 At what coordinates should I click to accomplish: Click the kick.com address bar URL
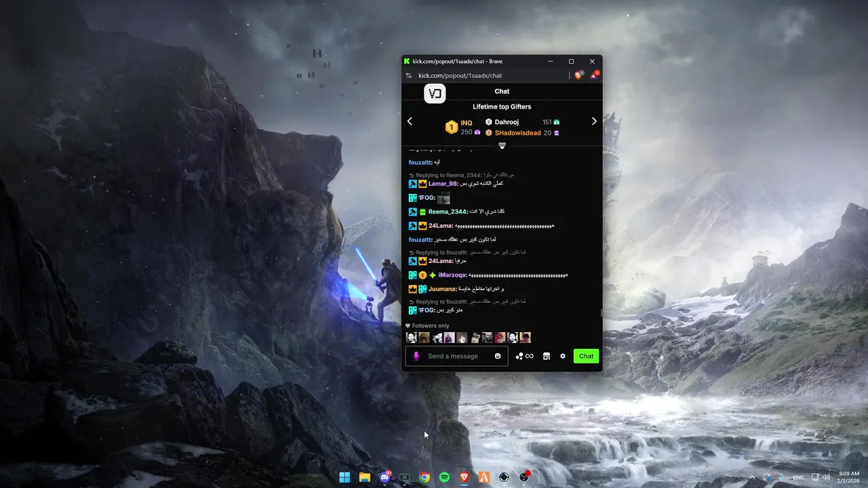[x=460, y=76]
